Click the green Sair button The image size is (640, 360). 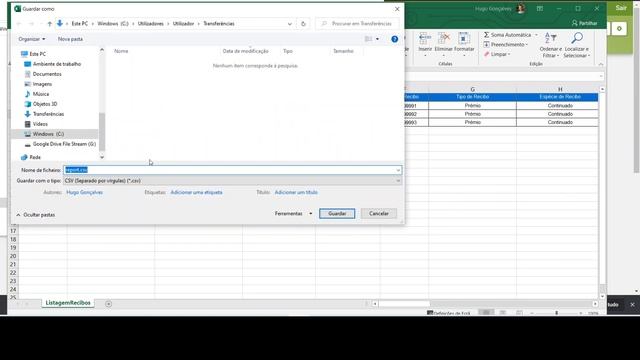point(621,8)
